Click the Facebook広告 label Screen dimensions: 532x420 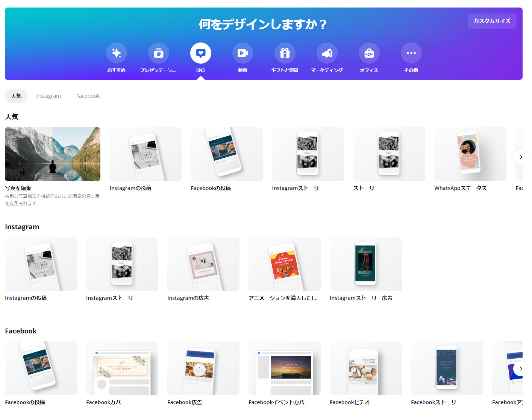(185, 402)
